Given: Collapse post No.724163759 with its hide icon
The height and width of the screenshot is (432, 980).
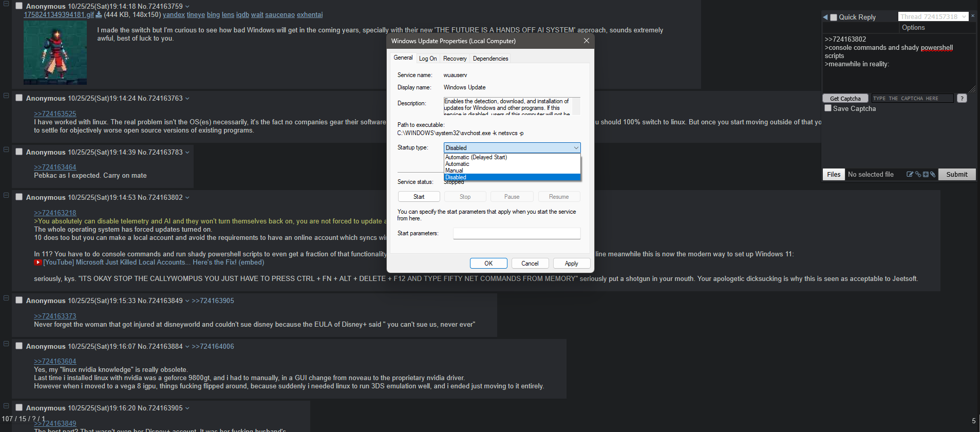Looking at the screenshot, I should point(6,4).
